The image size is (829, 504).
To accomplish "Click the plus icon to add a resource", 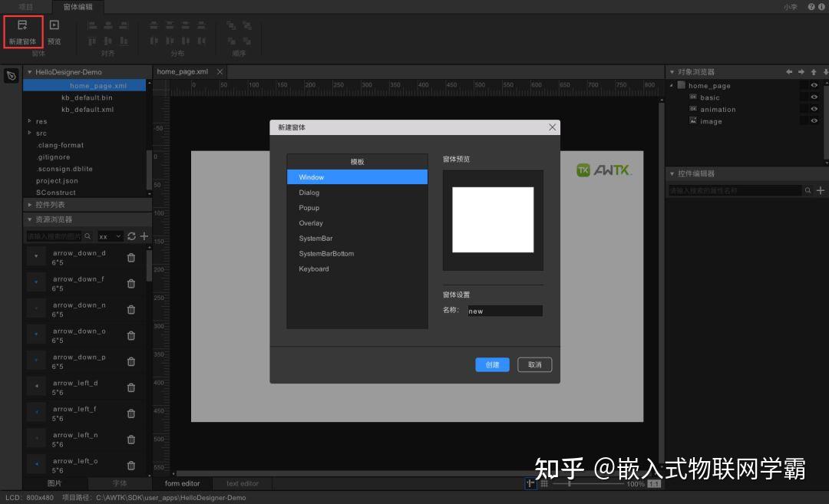I will pyautogui.click(x=144, y=236).
